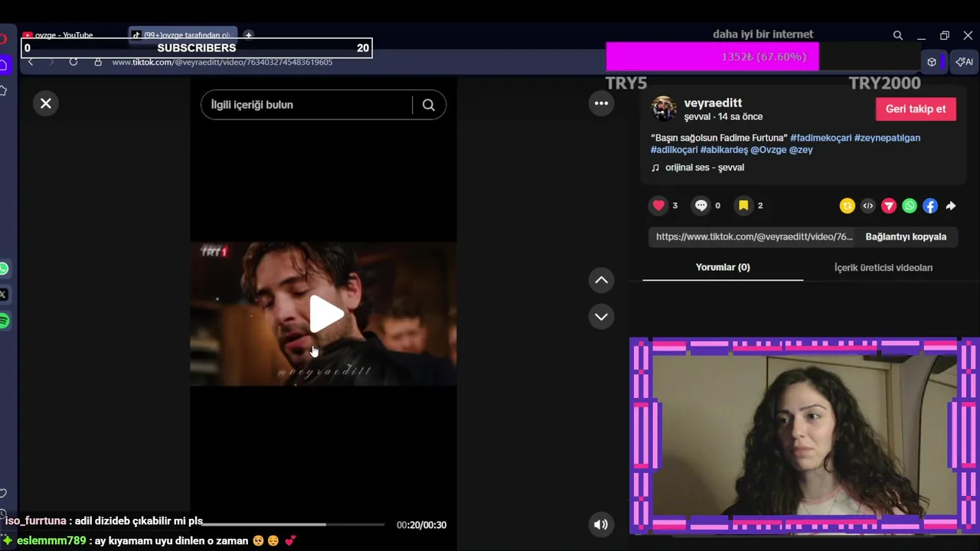Open hashtag #zeynepatılgan
This screenshot has height=551, width=980.
887,138
